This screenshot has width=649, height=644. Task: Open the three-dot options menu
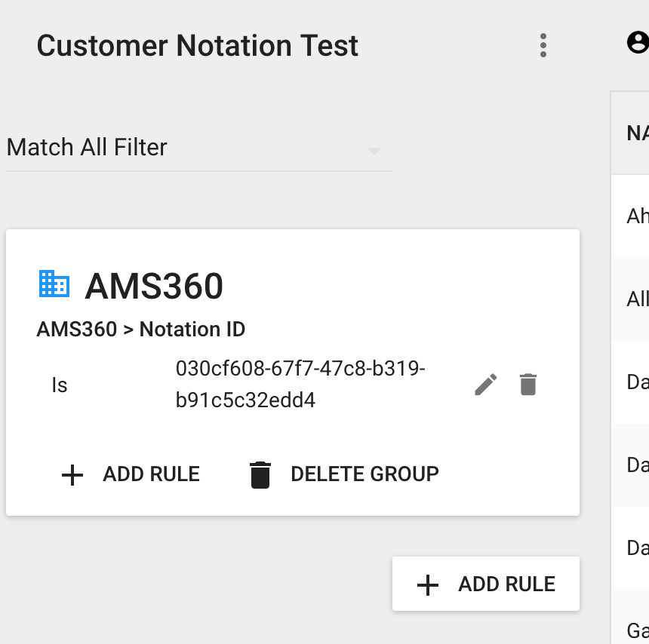point(543,45)
